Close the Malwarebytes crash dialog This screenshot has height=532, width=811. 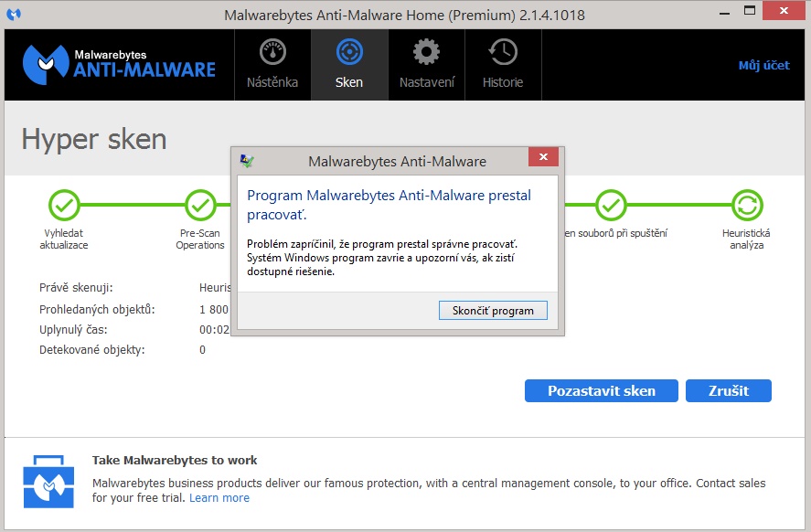(543, 159)
